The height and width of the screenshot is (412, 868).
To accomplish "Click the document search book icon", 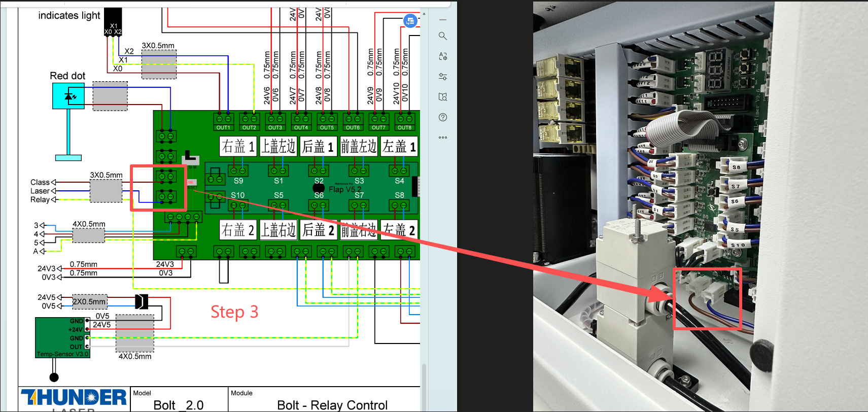I will (443, 97).
